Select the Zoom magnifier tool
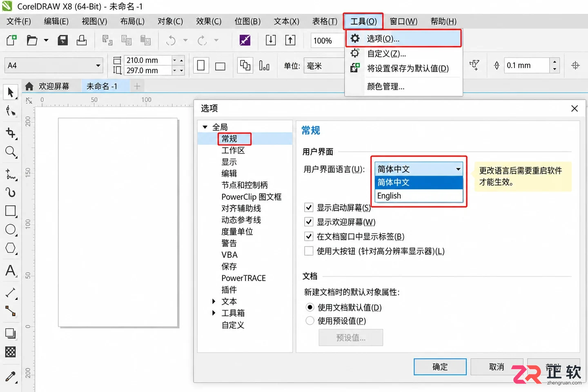Image resolution: width=588 pixels, height=392 pixels. pos(11,152)
